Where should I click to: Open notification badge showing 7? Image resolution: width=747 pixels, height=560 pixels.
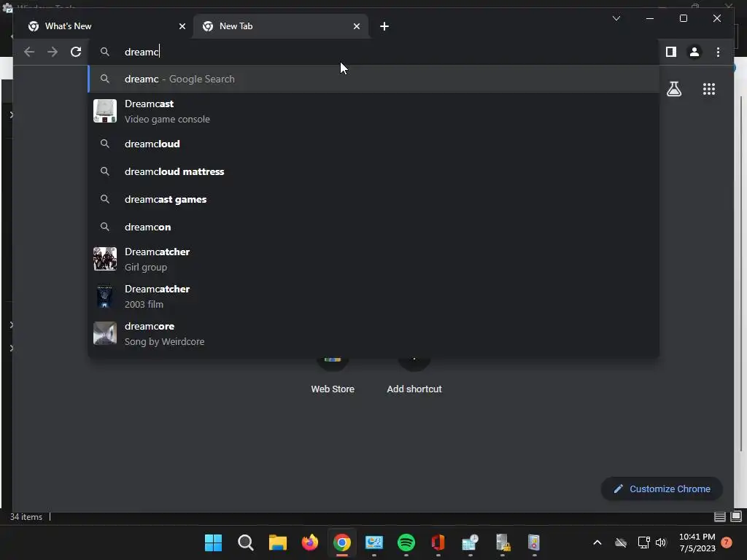point(727,542)
